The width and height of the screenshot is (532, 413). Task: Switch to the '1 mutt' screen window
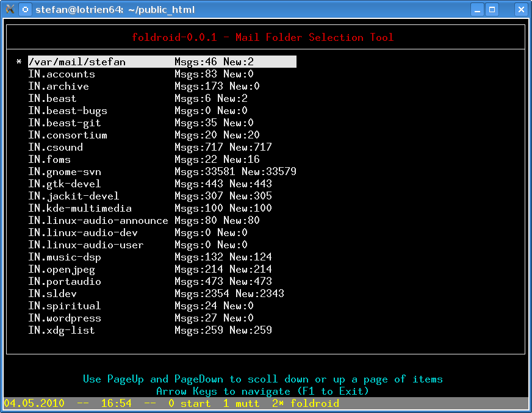pos(241,403)
